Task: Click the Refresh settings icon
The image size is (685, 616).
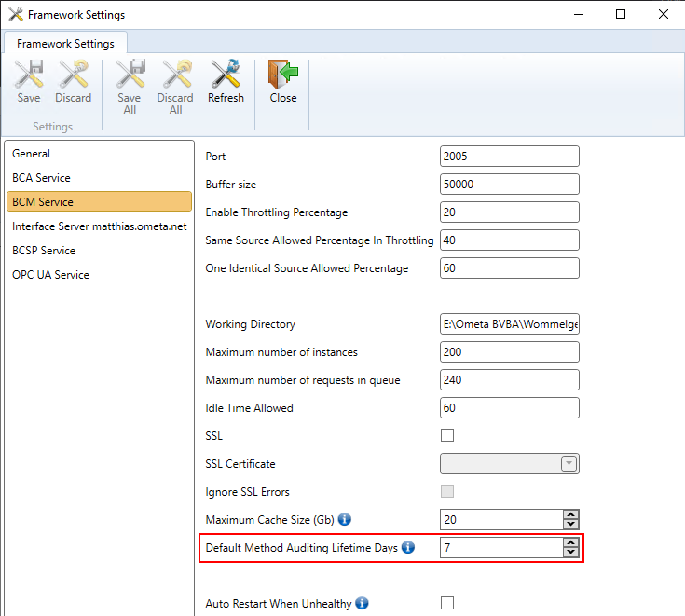Action: [x=226, y=75]
